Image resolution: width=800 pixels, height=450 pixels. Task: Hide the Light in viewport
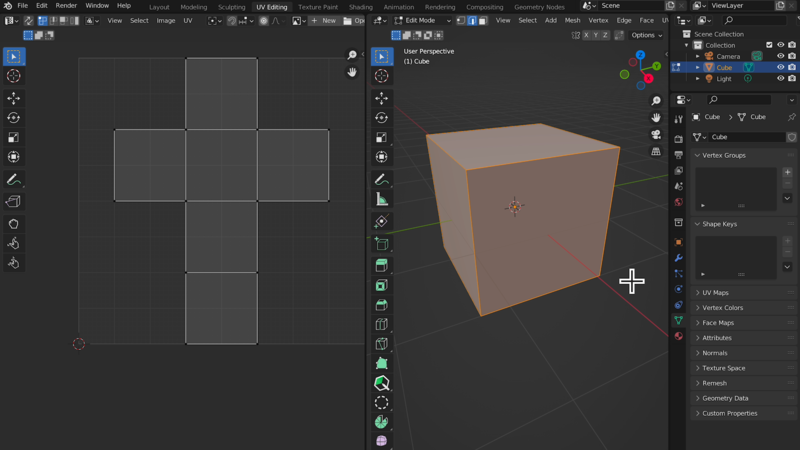coord(781,79)
